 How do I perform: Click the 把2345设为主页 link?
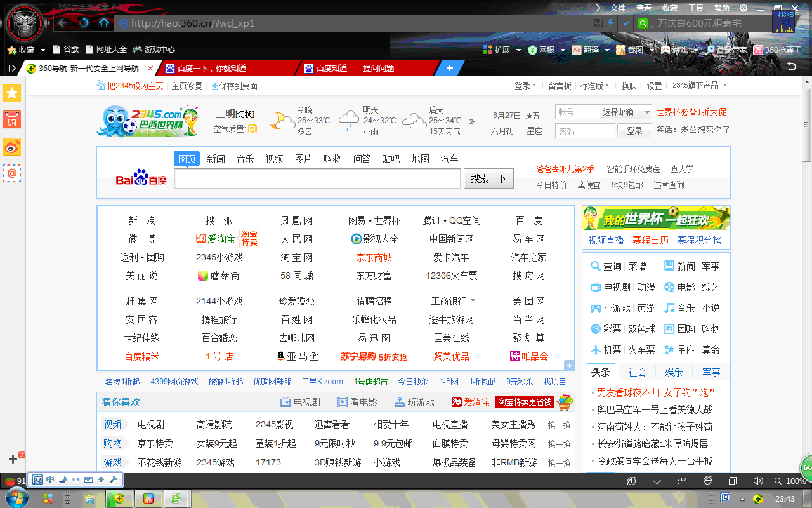[x=135, y=86]
